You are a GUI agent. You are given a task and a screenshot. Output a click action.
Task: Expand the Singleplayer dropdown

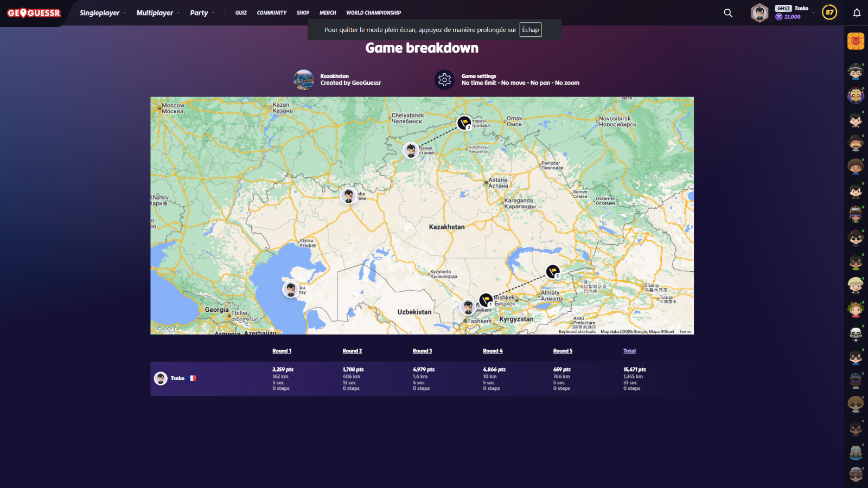tap(102, 13)
